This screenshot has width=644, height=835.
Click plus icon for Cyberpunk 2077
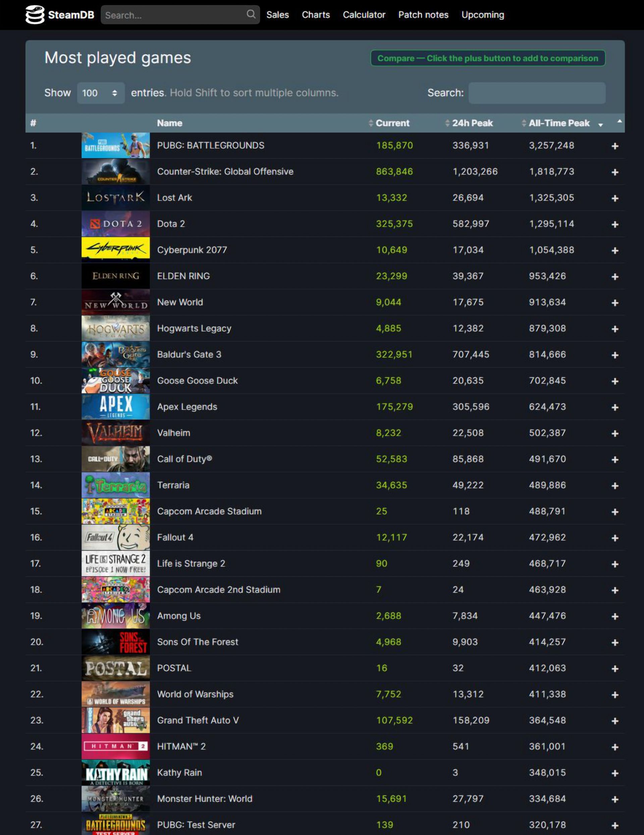coord(614,250)
